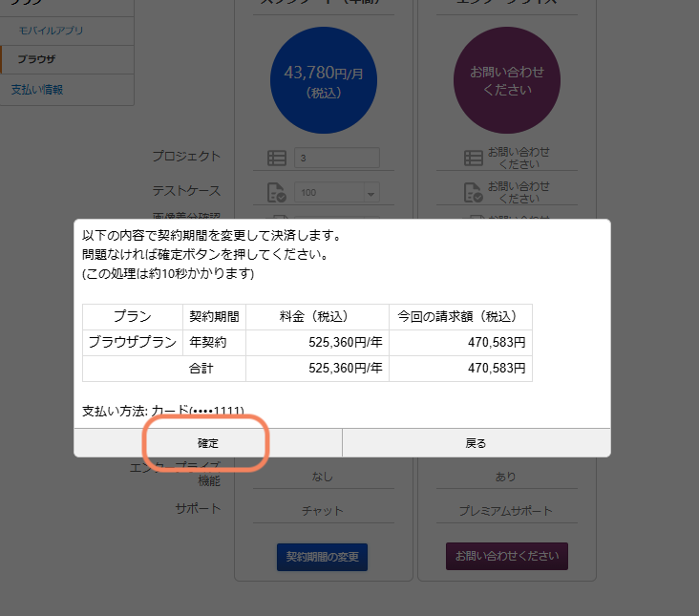Click the 契約期間 column header
The width and height of the screenshot is (699, 616).
tap(215, 316)
